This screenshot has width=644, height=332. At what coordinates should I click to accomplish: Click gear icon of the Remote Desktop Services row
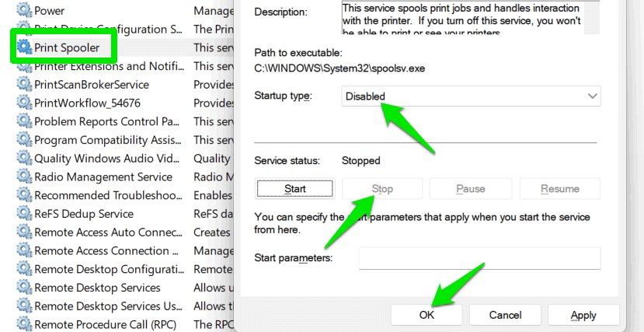[25, 288]
